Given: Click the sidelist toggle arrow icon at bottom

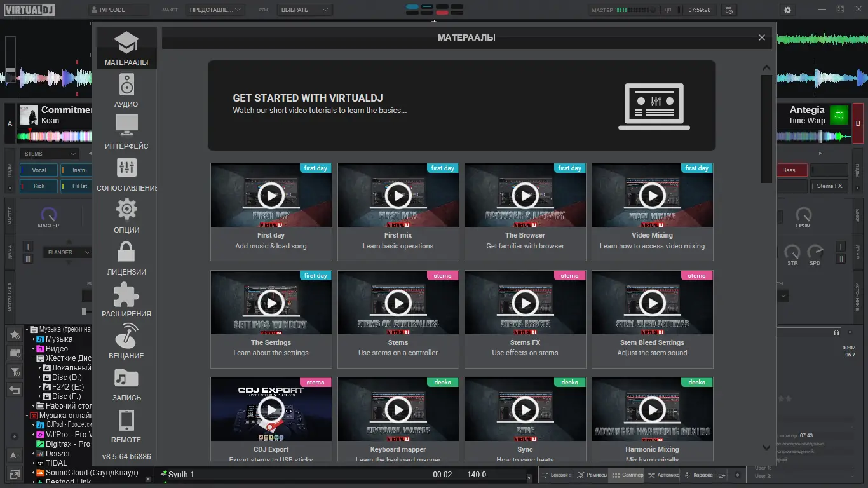Looking at the screenshot, I should tap(722, 475).
